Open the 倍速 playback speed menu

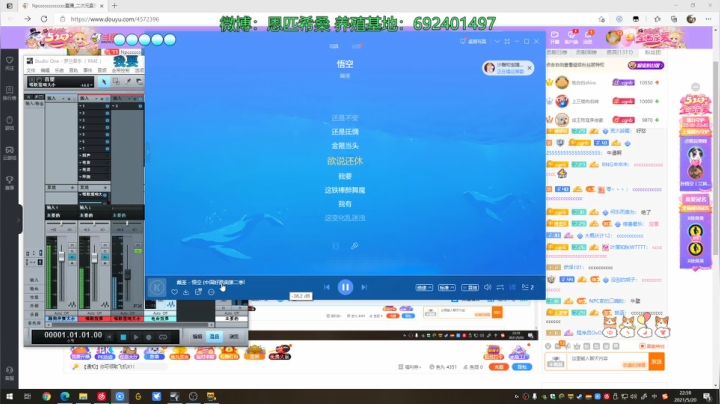tap(424, 287)
